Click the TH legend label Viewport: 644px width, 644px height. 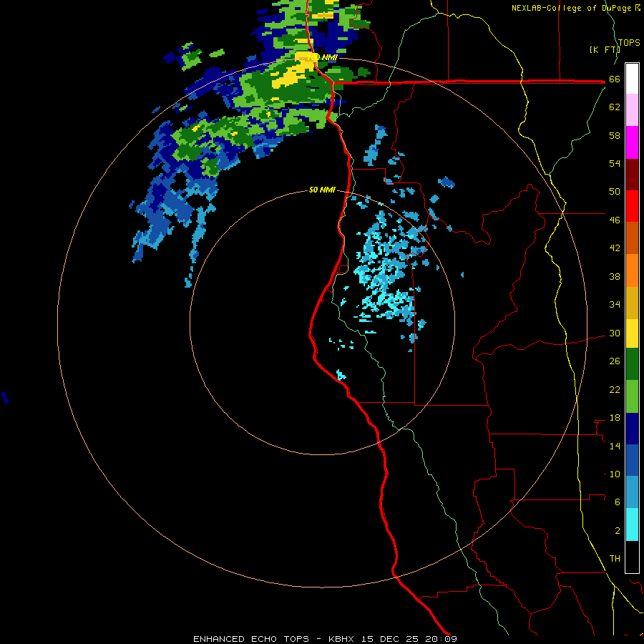point(615,558)
